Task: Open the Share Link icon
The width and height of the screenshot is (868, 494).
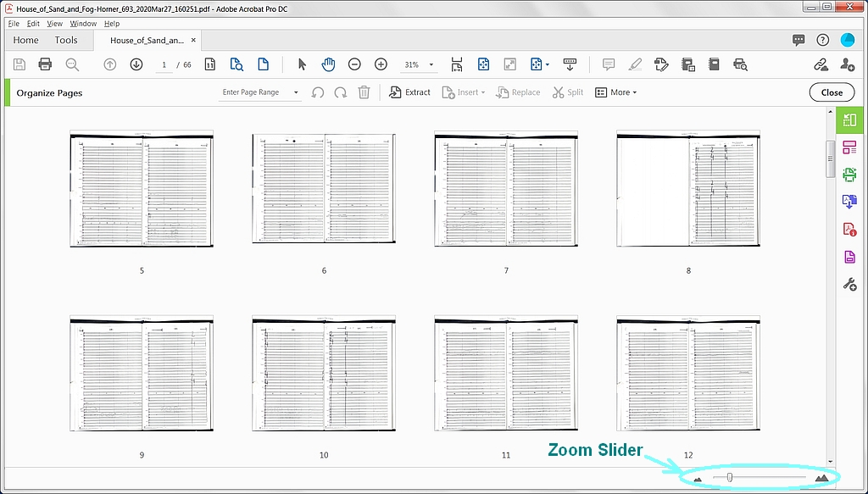Action: [820, 64]
